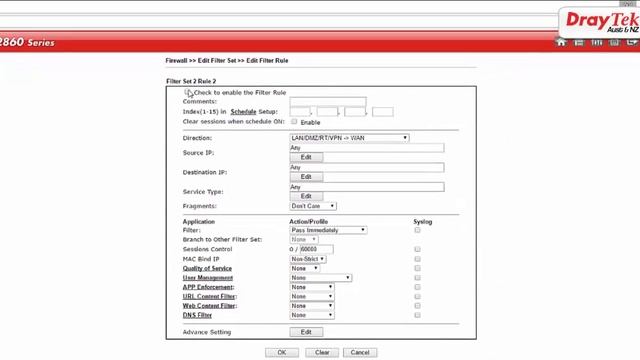Go to the Home icon in the red header

click(x=561, y=42)
